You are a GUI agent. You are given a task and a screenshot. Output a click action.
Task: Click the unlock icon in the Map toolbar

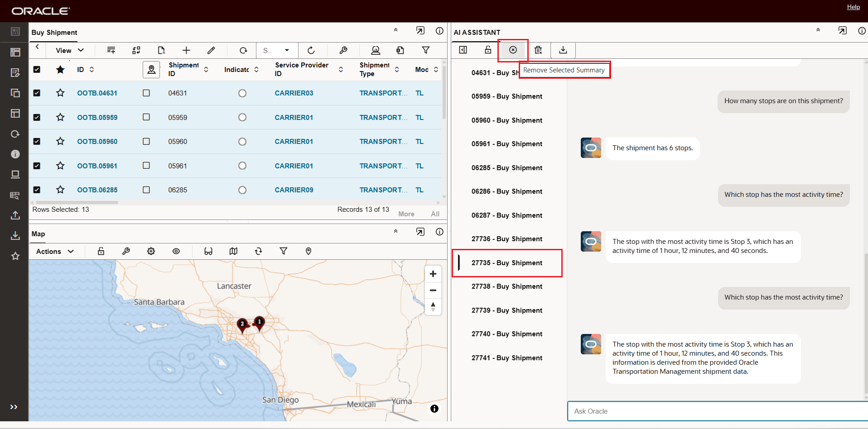(x=101, y=251)
